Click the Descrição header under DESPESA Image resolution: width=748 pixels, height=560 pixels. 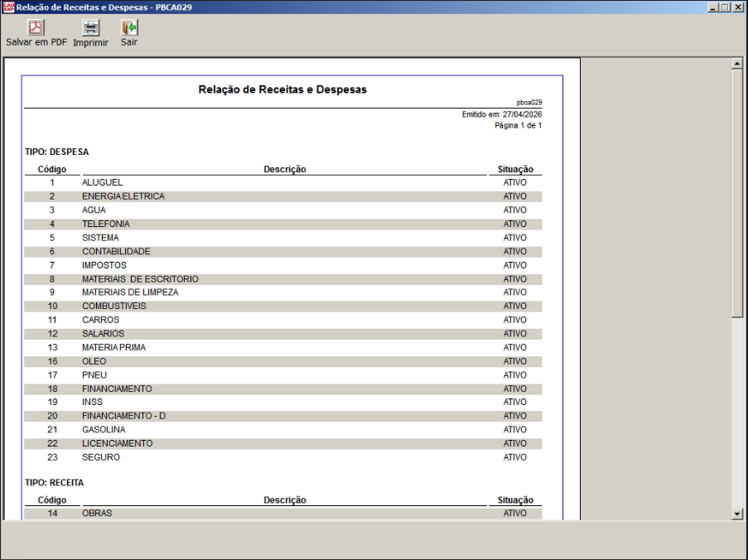tap(285, 169)
